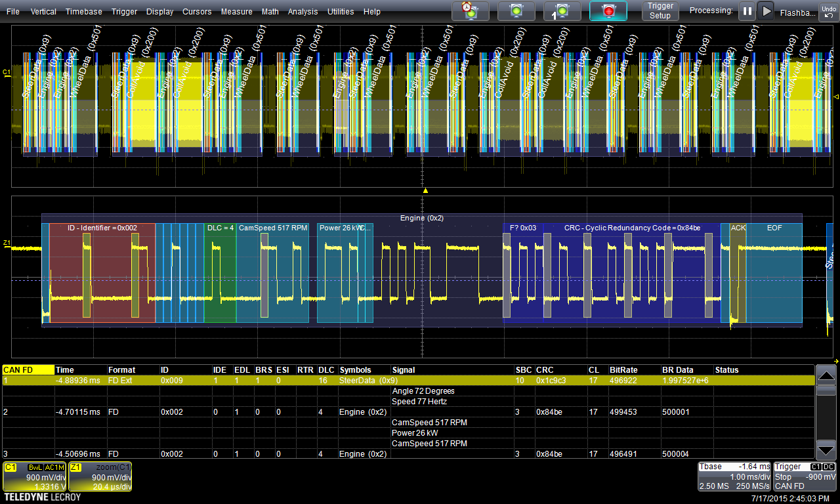
Task: Select the Normal trigger mode icon
Action: point(516,11)
